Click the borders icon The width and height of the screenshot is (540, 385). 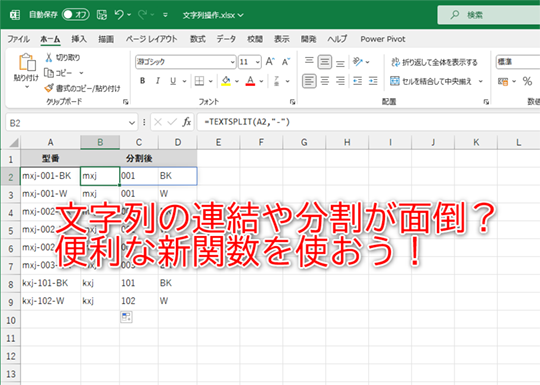point(199,81)
